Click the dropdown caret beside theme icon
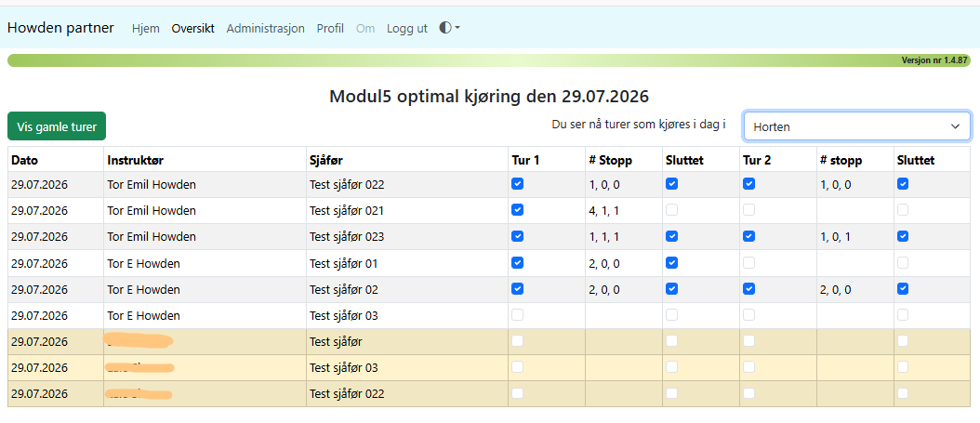Image resolution: width=980 pixels, height=423 pixels. [x=457, y=28]
